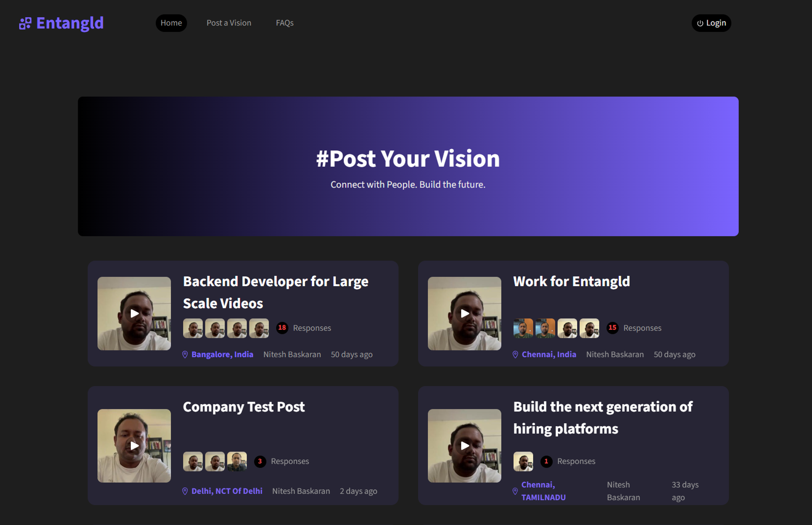Click location pin icon next to Bangalore, India
This screenshot has width=812, height=525.
[185, 354]
